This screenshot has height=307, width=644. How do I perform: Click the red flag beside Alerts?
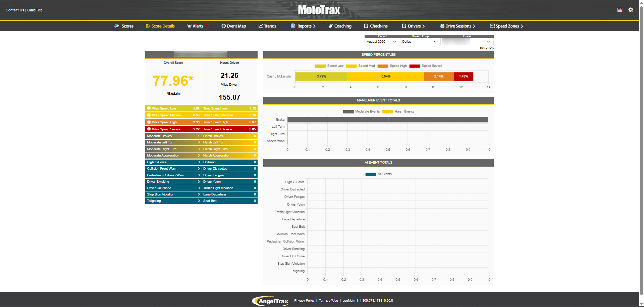[x=207, y=26]
